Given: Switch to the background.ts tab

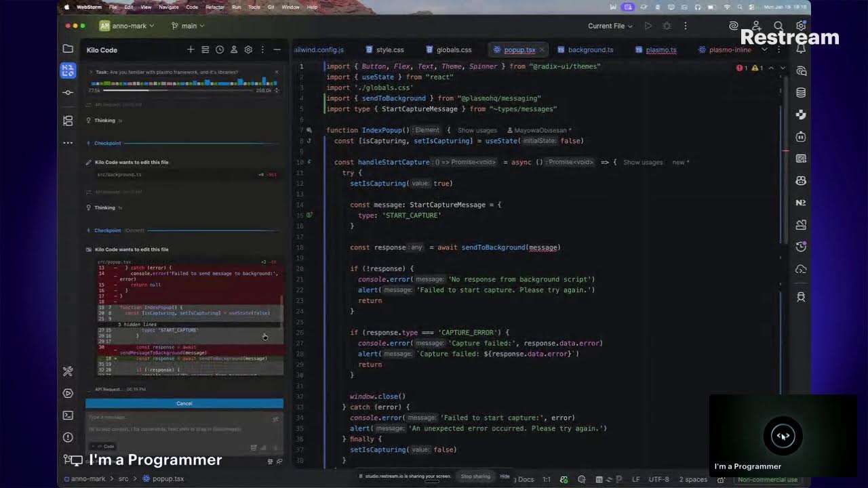Looking at the screenshot, I should [585, 49].
